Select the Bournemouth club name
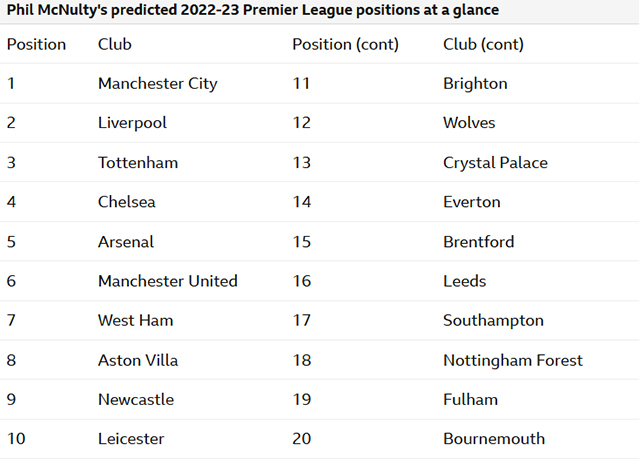Screen dimensions: 640x465 coord(494,439)
